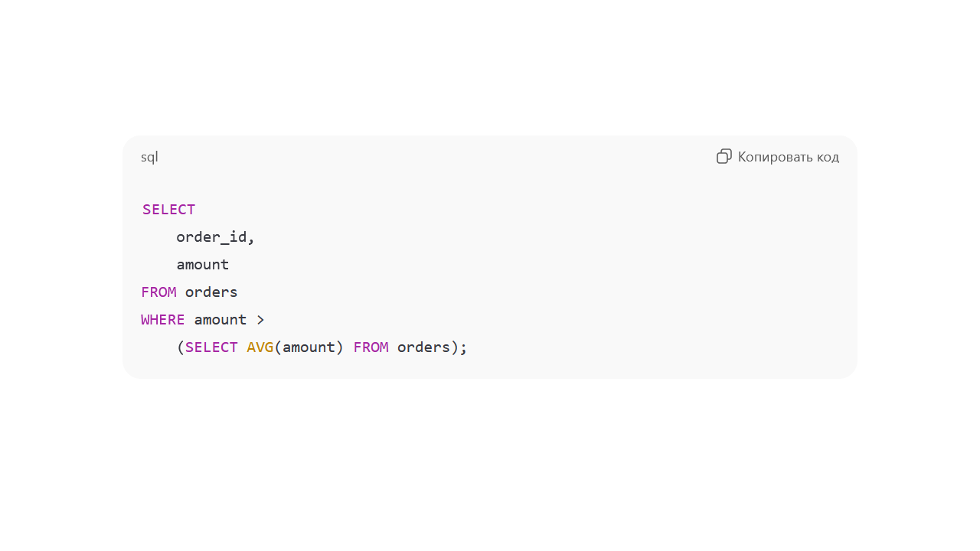Click amount in the WHERE clause

[x=220, y=320]
